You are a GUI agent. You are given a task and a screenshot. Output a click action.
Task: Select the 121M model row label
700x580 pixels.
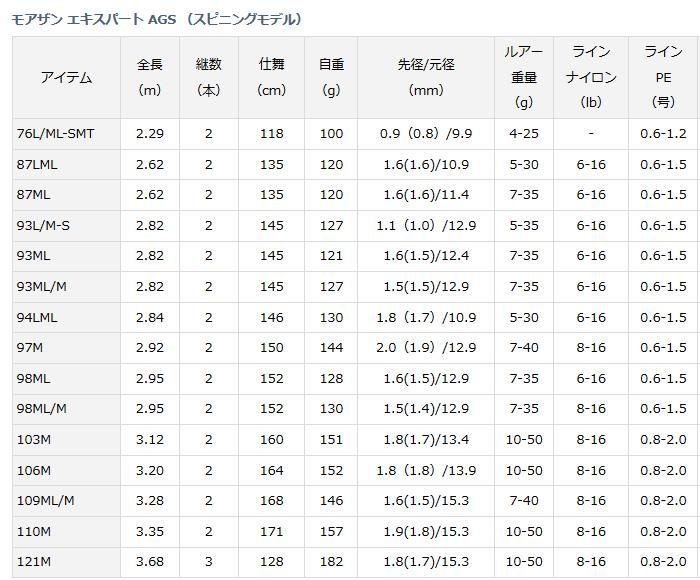(x=34, y=562)
